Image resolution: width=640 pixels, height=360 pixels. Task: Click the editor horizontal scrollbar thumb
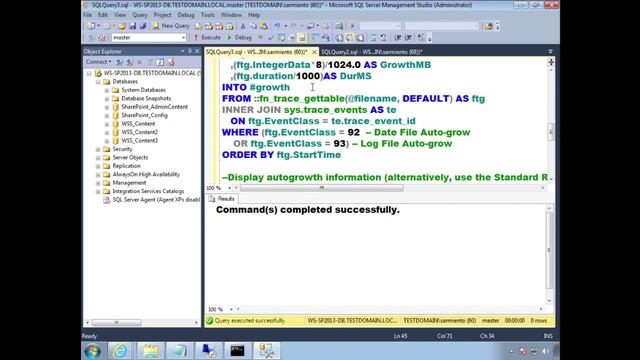coord(322,188)
